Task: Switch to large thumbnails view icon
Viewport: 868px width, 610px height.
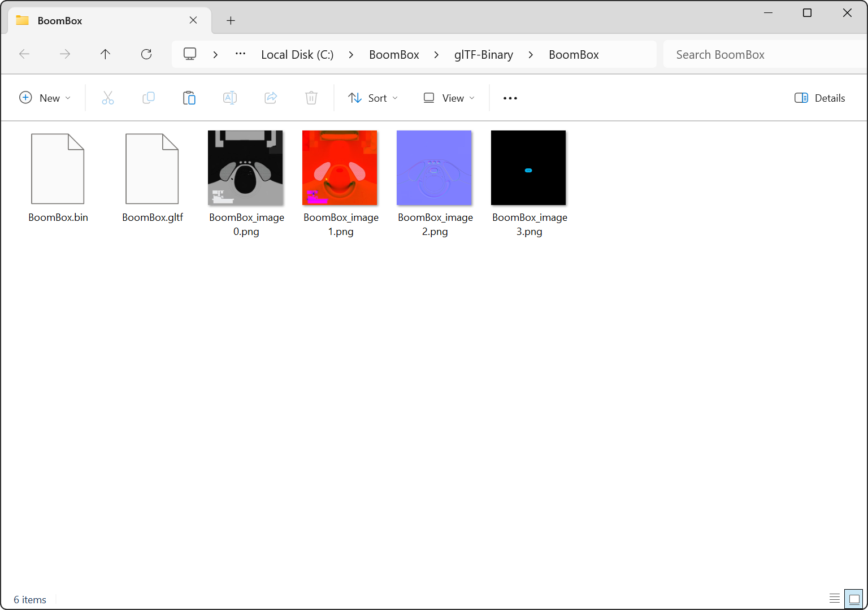Action: coord(854,599)
